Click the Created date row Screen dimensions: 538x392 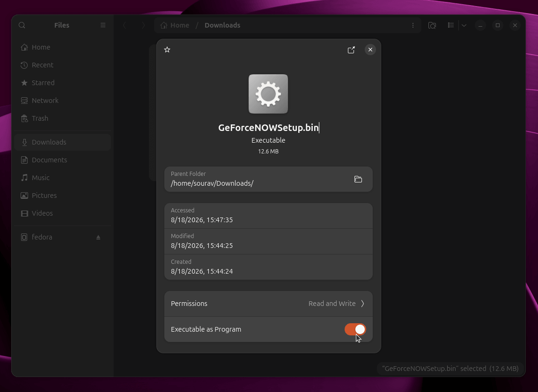(x=268, y=267)
